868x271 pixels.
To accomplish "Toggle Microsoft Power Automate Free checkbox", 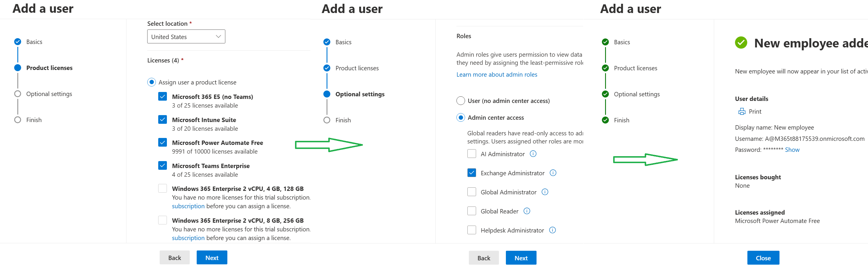I will (x=163, y=143).
